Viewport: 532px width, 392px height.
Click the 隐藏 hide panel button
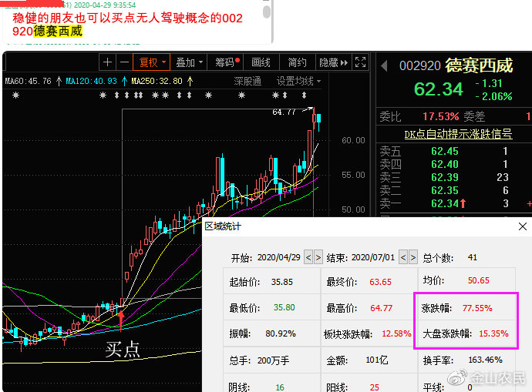(333, 62)
